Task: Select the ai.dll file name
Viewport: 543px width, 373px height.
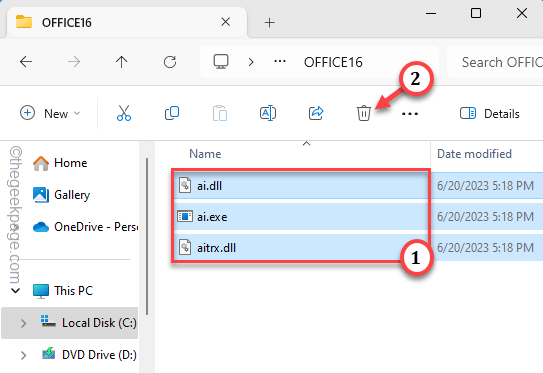Action: (x=210, y=186)
